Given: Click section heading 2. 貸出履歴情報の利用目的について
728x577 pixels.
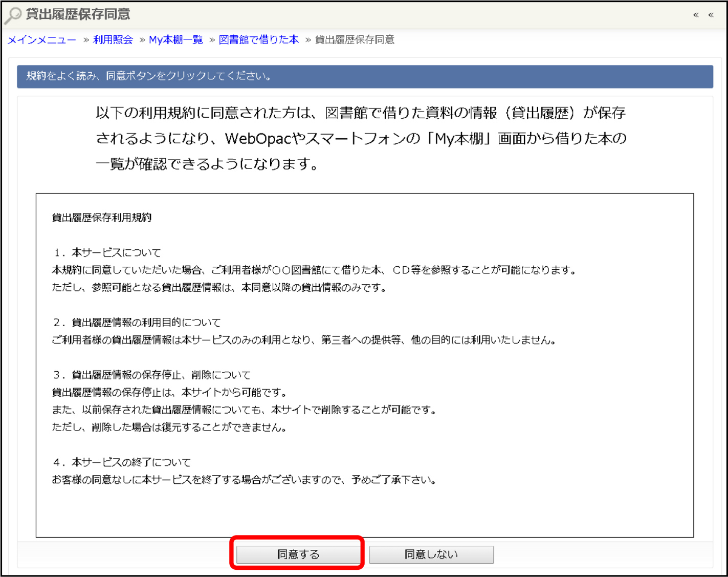Looking at the screenshot, I should (x=137, y=323).
